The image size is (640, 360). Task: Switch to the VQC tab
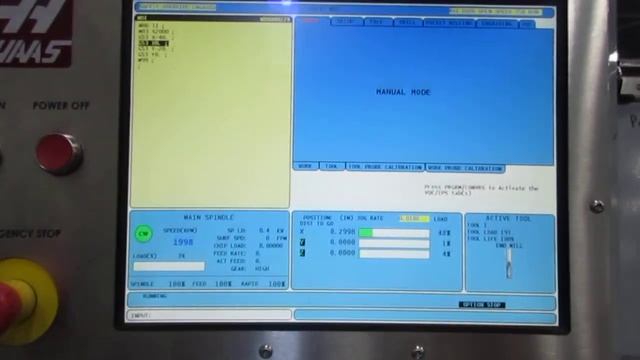click(x=527, y=24)
